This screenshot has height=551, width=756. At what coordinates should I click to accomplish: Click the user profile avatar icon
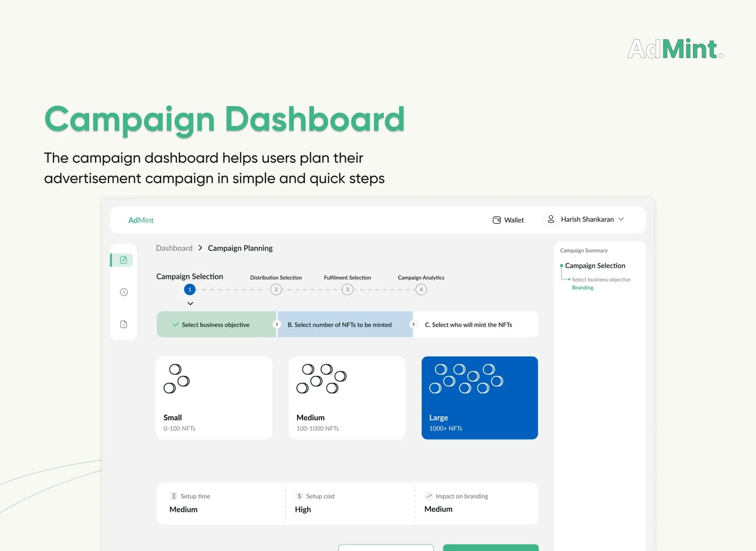tap(551, 219)
